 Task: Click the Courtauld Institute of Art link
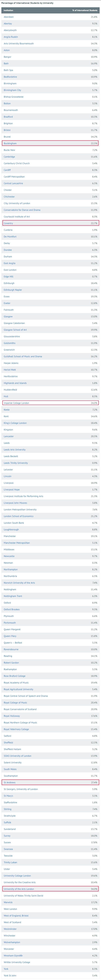pos(17,217)
